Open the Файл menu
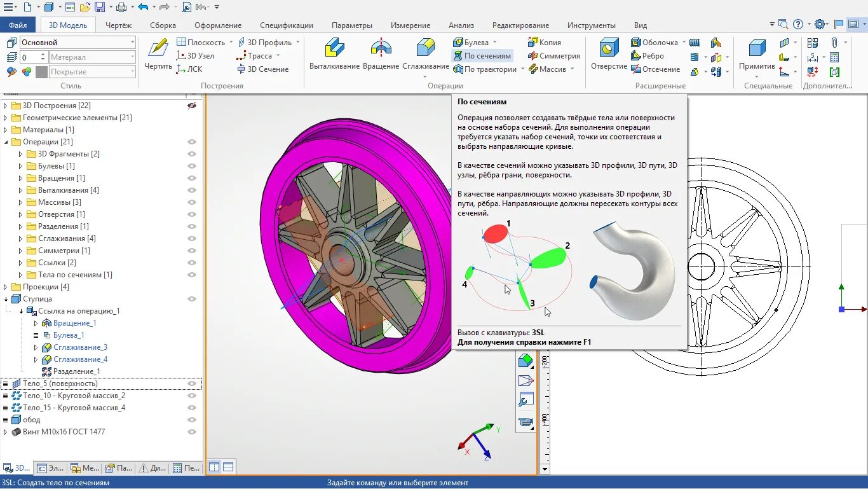Image resolution: width=868 pixels, height=491 pixels. (x=18, y=25)
